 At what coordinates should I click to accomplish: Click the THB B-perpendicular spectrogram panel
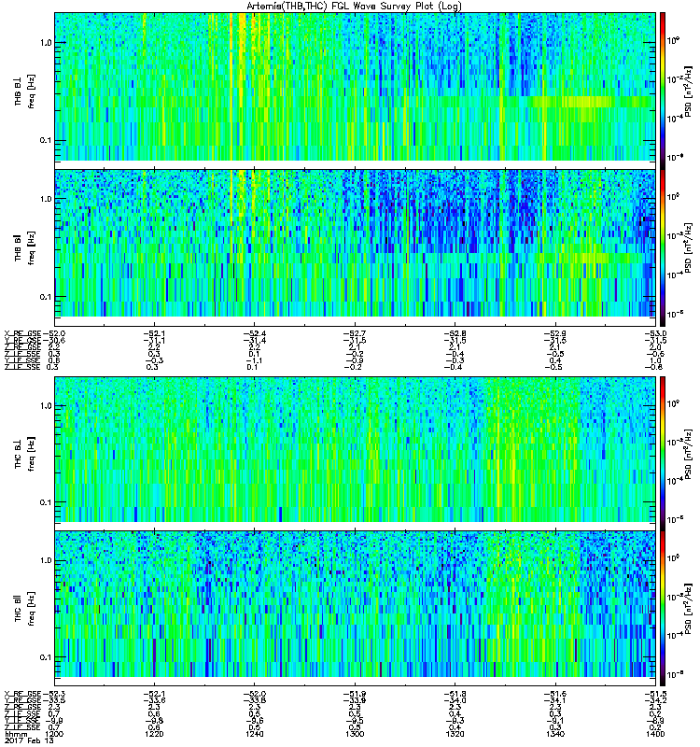(x=356, y=87)
